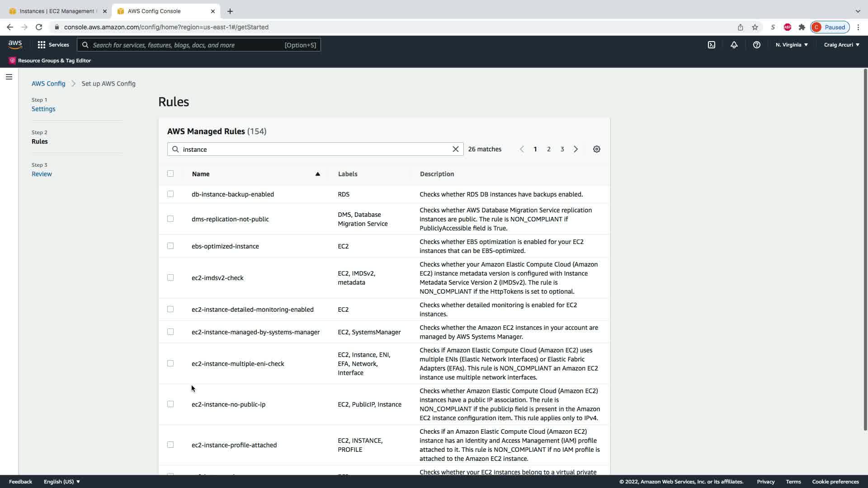Open Craig Arcuri account menu
The height and width of the screenshot is (488, 868).
841,45
